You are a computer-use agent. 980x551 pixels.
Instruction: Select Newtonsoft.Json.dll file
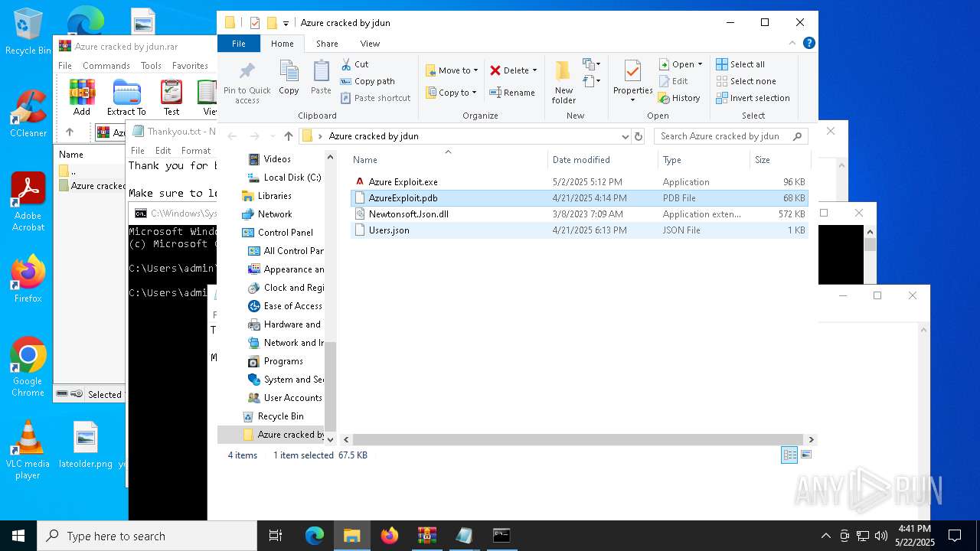[580, 214]
